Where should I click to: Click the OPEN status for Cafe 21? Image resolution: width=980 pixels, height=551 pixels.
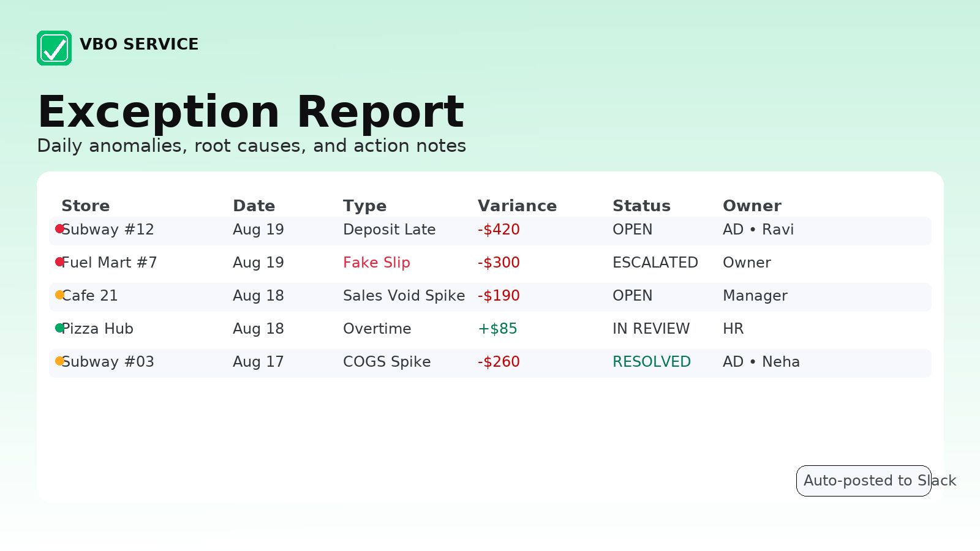tap(633, 296)
